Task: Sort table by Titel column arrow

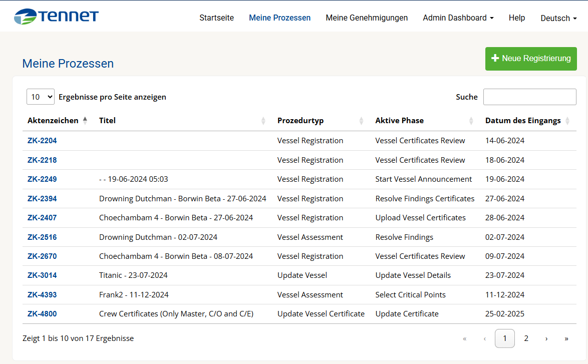Action: click(263, 121)
